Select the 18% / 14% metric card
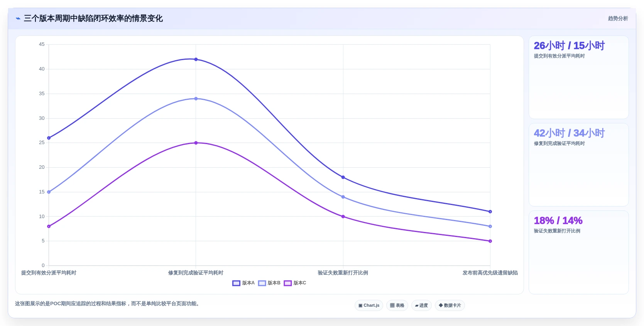The image size is (644, 326). click(578, 252)
